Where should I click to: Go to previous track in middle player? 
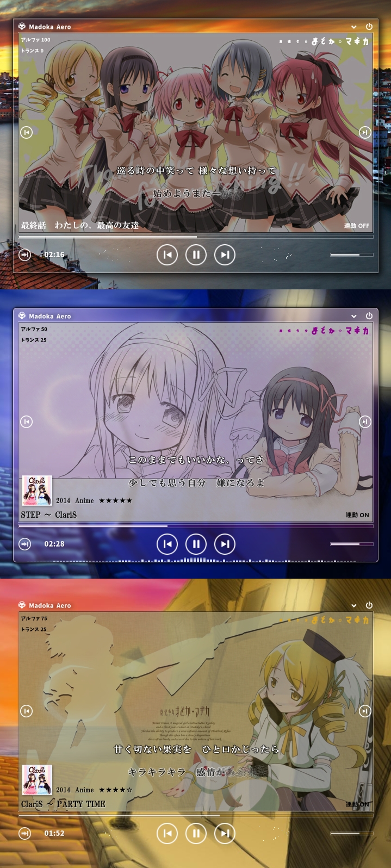[167, 544]
